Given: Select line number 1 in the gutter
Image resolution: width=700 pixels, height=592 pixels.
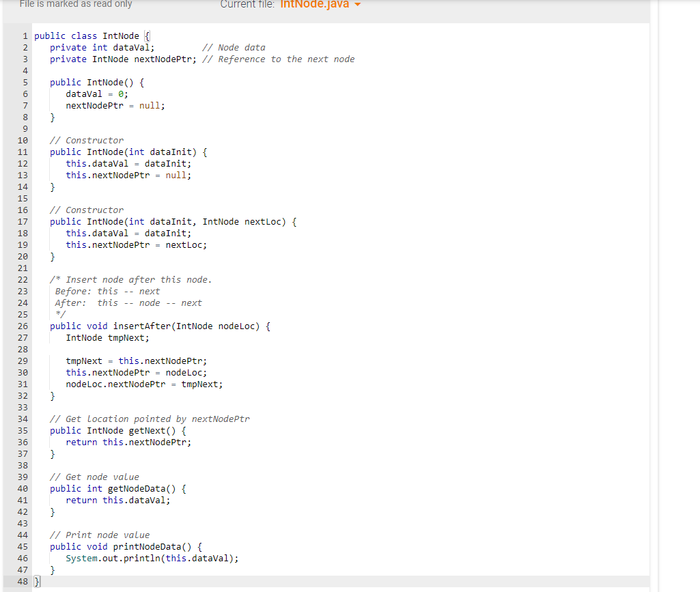Looking at the screenshot, I should click(25, 36).
